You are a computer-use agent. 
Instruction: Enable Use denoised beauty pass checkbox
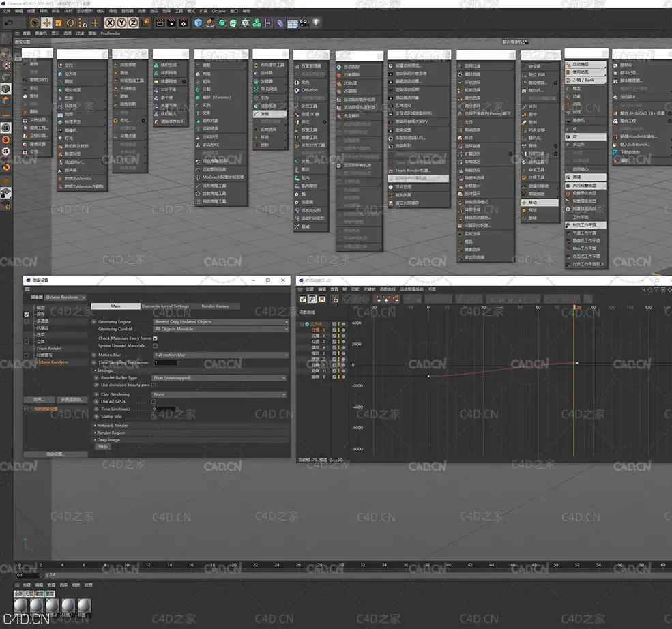pos(154,385)
